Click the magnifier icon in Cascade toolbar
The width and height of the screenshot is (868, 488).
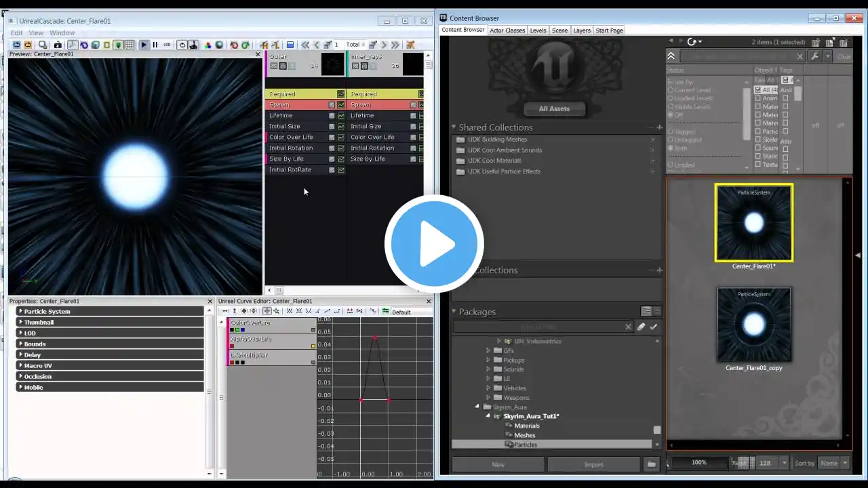pos(43,45)
